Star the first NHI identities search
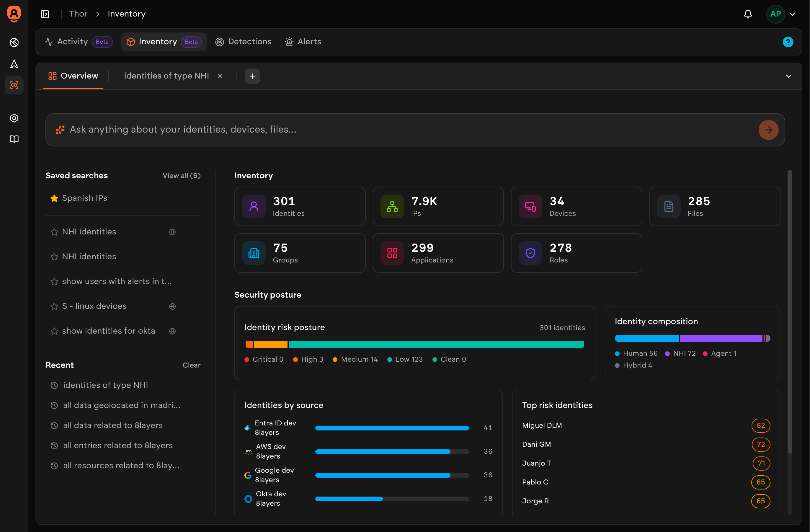 point(54,232)
